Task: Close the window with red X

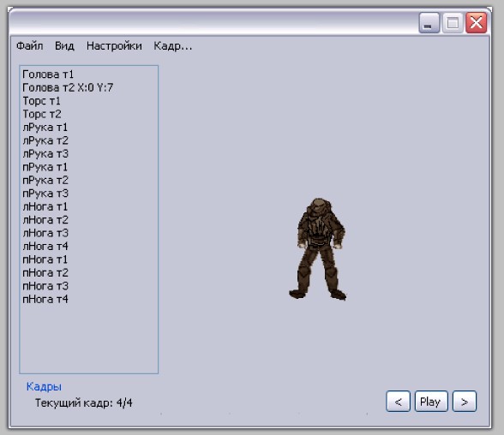Action: [x=476, y=23]
